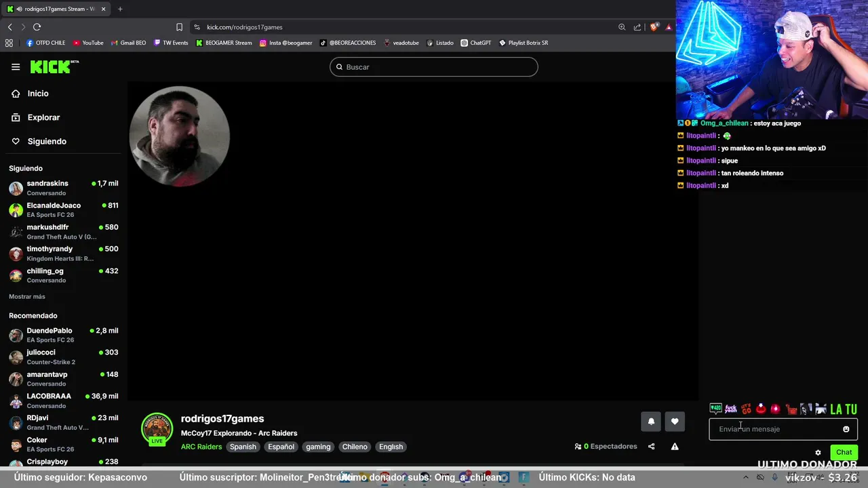Open Coker recommended channel
Screen dimensions: 868x488
pyautogui.click(x=64, y=444)
